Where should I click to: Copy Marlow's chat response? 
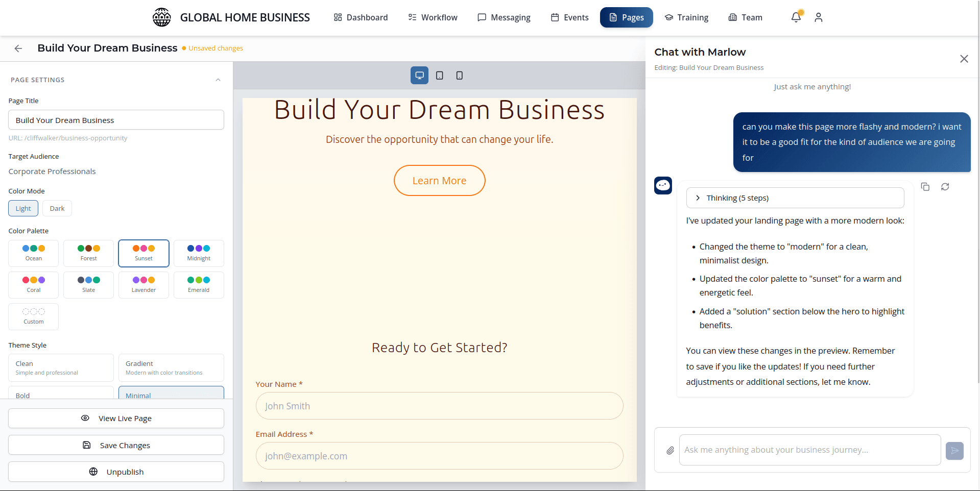click(x=925, y=187)
